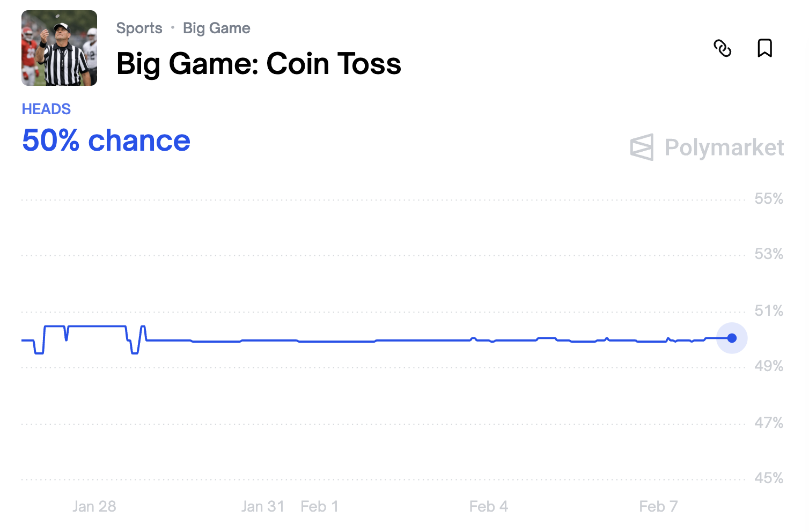
Task: Open the Sports category link
Action: coord(139,28)
